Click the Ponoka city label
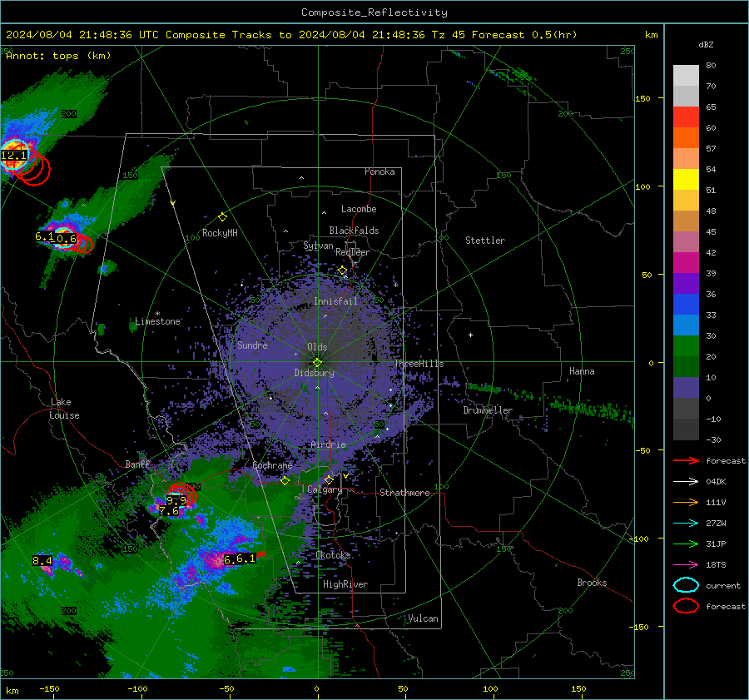Image resolution: width=749 pixels, height=700 pixels. click(379, 171)
